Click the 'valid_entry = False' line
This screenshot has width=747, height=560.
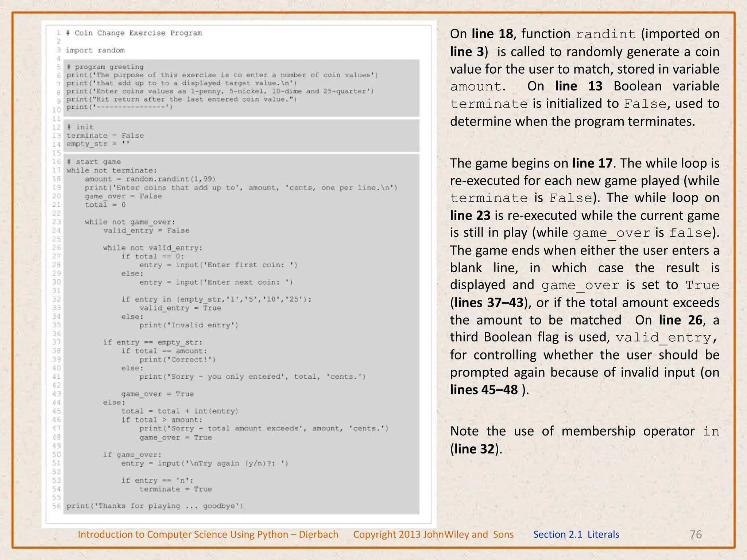(x=146, y=230)
